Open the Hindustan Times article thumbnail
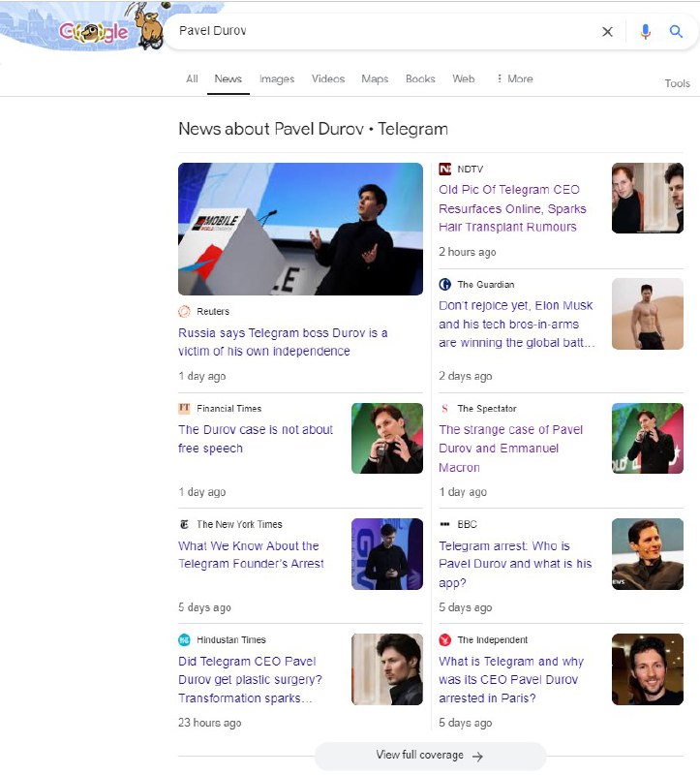This screenshot has width=700, height=775. 387,669
